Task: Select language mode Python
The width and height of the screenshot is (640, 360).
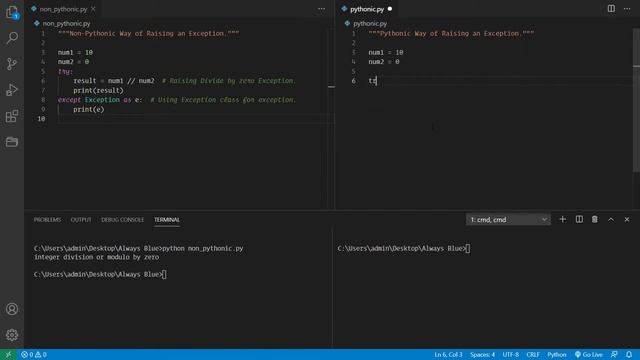Action: coord(557,354)
